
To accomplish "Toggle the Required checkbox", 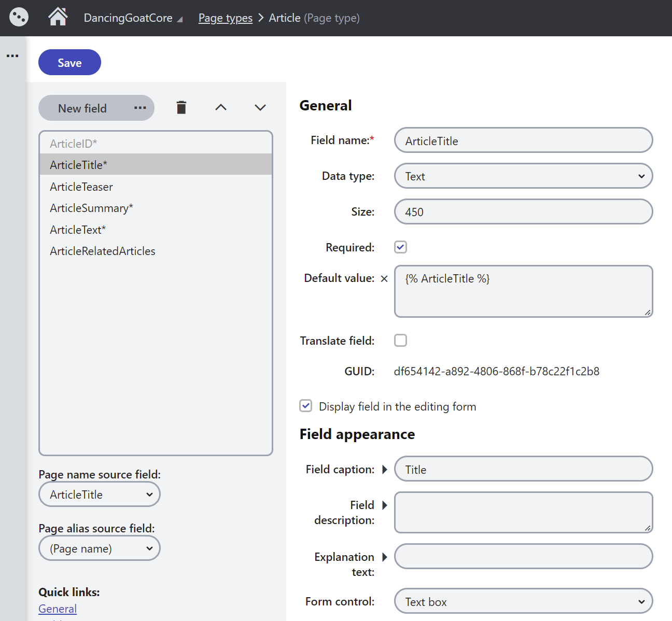I will tap(401, 247).
